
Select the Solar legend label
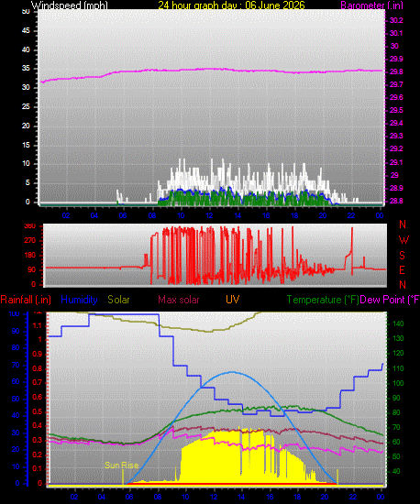tap(118, 300)
